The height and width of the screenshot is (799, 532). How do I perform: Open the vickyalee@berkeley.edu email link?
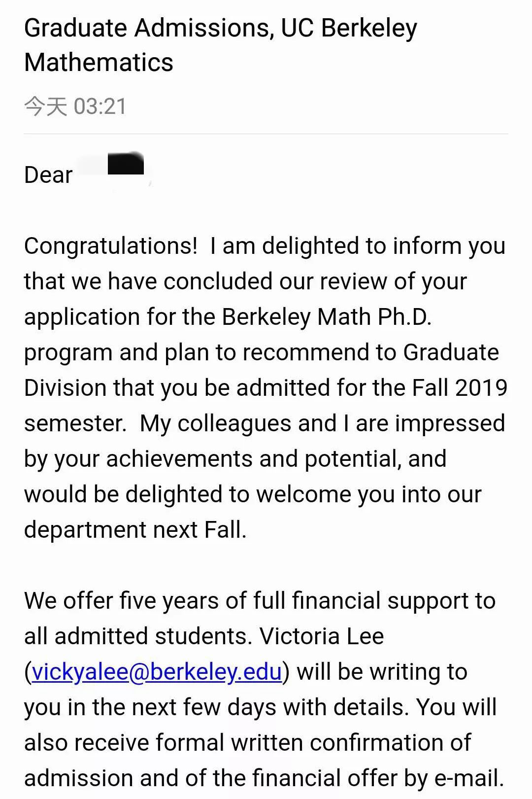point(157,673)
